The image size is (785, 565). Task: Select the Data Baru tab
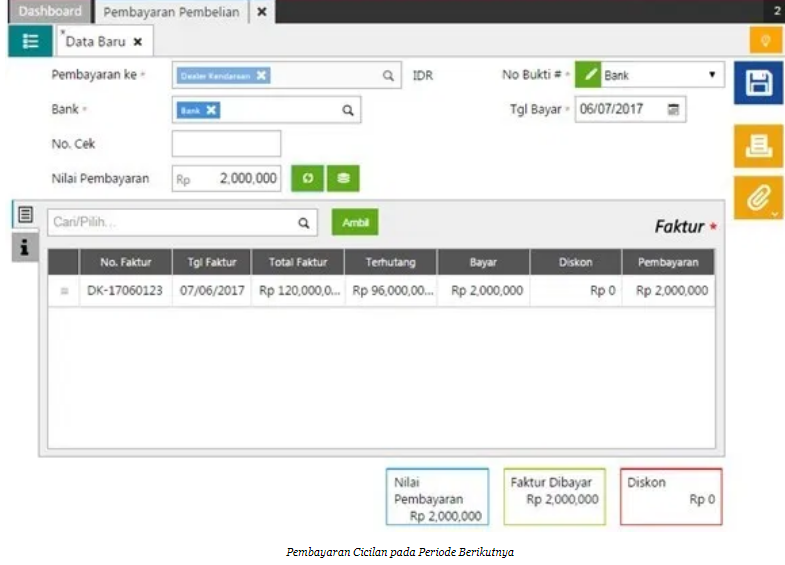click(x=97, y=42)
